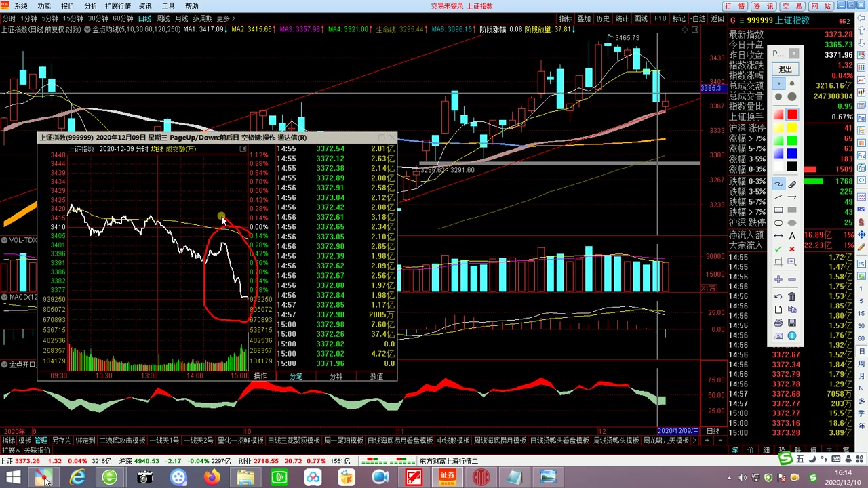Open the 一线天1号 template tab
Screen dimensions: 868x488
tap(164, 441)
